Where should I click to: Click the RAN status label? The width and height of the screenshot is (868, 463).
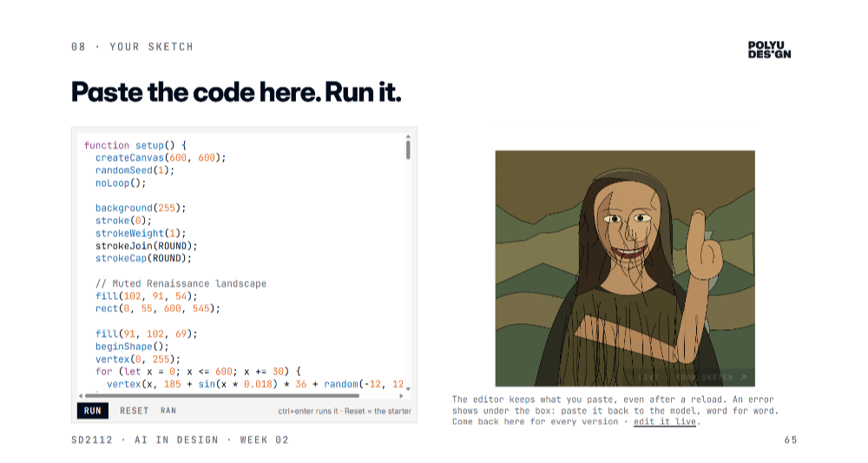[168, 410]
